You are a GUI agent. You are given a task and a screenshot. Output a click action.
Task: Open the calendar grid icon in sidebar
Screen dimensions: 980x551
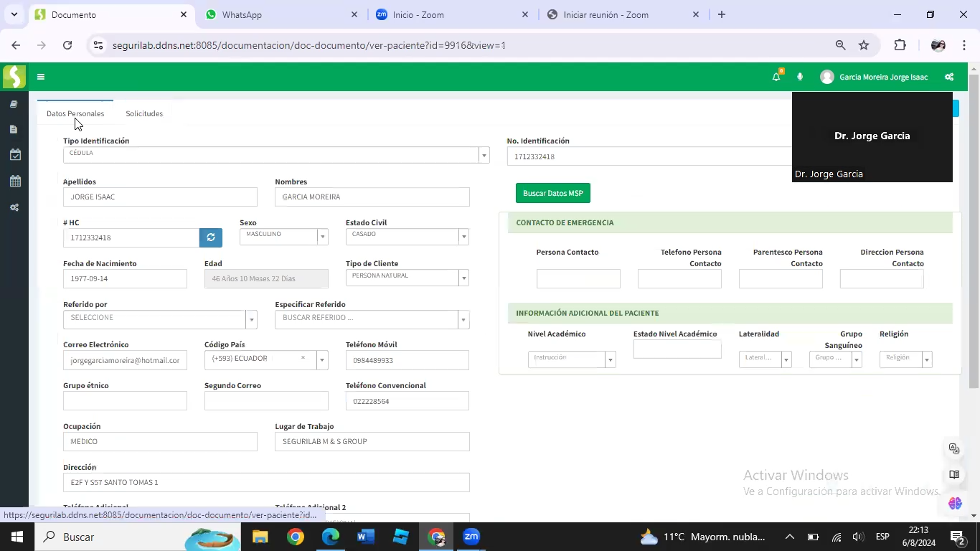[15, 181]
